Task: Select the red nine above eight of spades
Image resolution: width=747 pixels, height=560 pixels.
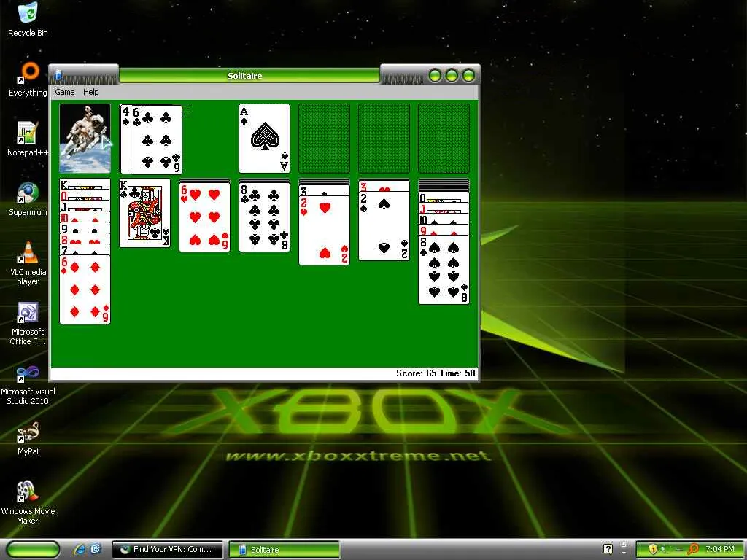Action: (444, 230)
